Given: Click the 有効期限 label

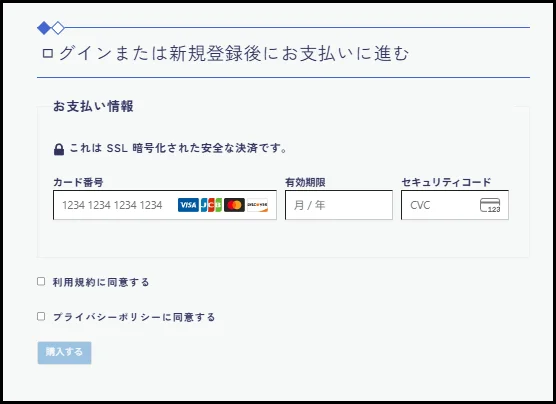Looking at the screenshot, I should coord(305,182).
